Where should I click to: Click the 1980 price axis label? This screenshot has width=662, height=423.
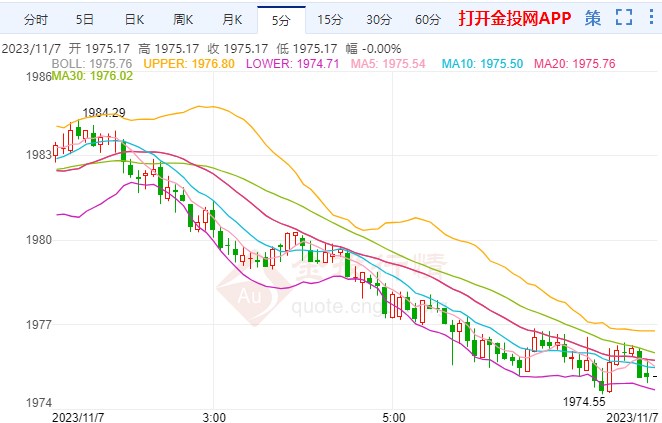[x=38, y=240]
